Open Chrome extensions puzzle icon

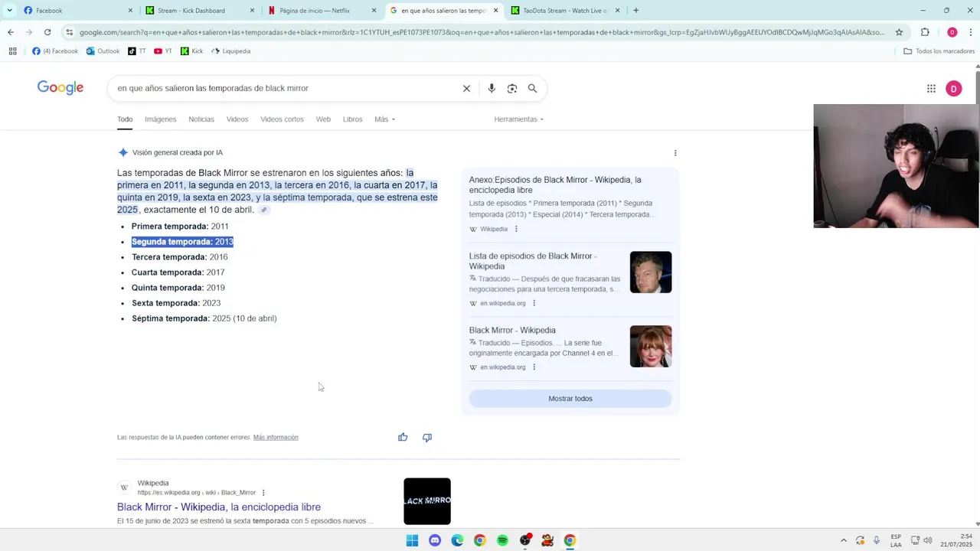(925, 32)
